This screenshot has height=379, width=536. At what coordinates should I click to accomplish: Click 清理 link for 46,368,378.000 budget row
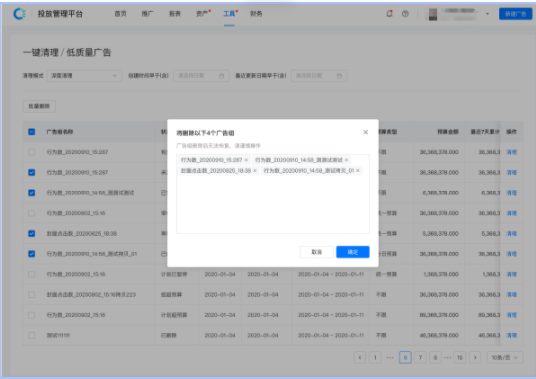coord(511,336)
